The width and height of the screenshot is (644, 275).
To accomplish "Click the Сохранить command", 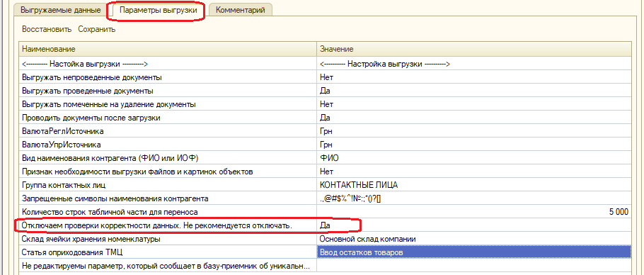I will (x=97, y=29).
